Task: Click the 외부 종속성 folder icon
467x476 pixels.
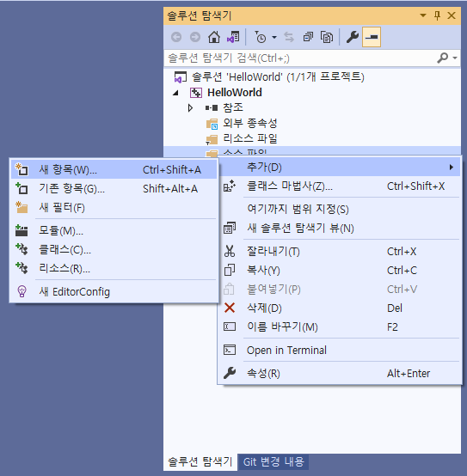Action: pyautogui.click(x=212, y=124)
